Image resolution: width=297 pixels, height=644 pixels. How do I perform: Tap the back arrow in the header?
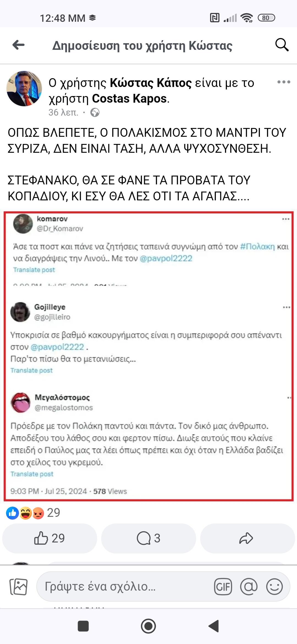click(x=19, y=45)
